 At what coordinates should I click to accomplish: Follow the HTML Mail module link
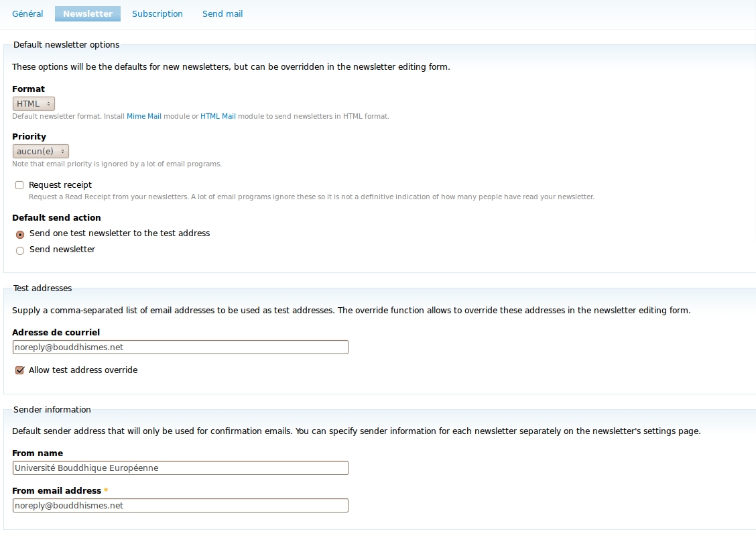[218, 116]
